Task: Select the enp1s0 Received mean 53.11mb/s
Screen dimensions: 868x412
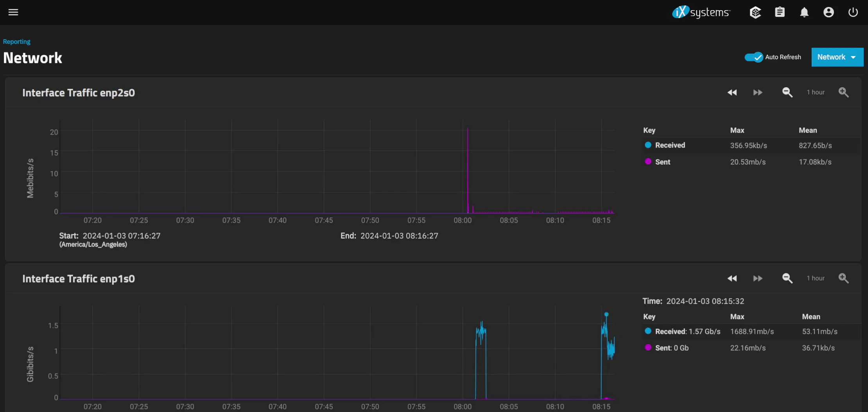Action: pos(820,331)
